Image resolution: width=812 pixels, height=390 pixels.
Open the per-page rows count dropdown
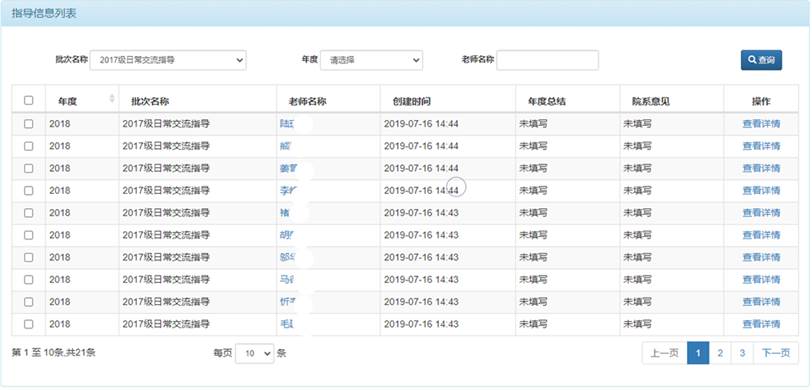pos(254,353)
